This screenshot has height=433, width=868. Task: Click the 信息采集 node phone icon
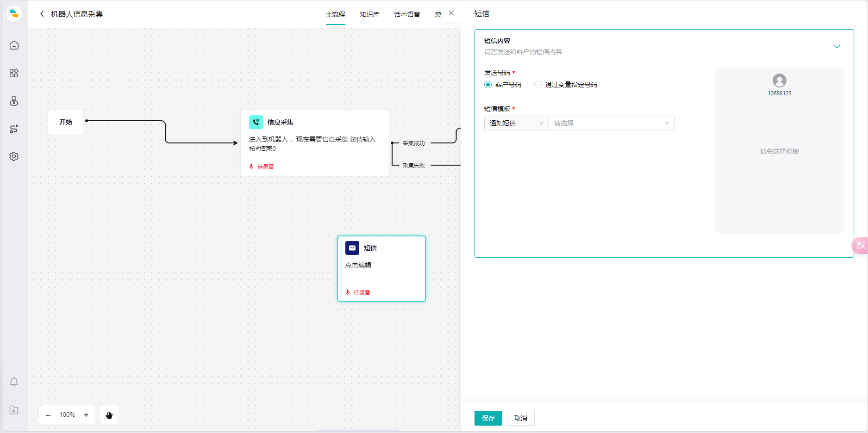tap(256, 122)
